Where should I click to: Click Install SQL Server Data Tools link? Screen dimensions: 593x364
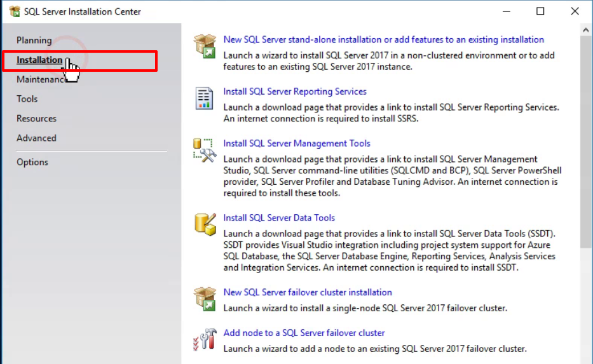point(279,218)
